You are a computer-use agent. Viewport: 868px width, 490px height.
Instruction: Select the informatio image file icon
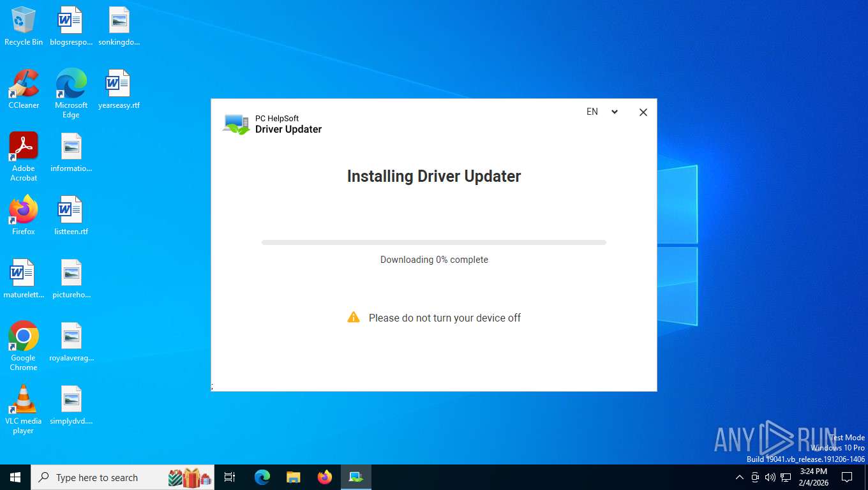71,152
